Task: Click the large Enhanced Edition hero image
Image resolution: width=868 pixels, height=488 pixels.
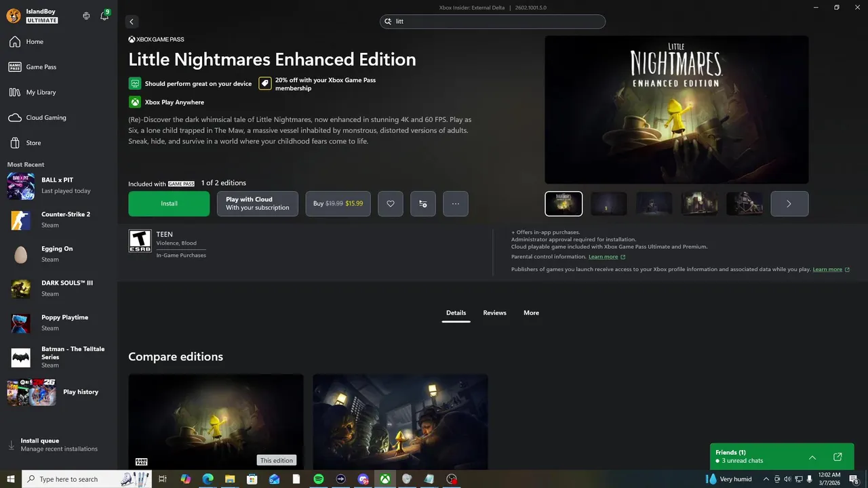Action: tap(677, 109)
